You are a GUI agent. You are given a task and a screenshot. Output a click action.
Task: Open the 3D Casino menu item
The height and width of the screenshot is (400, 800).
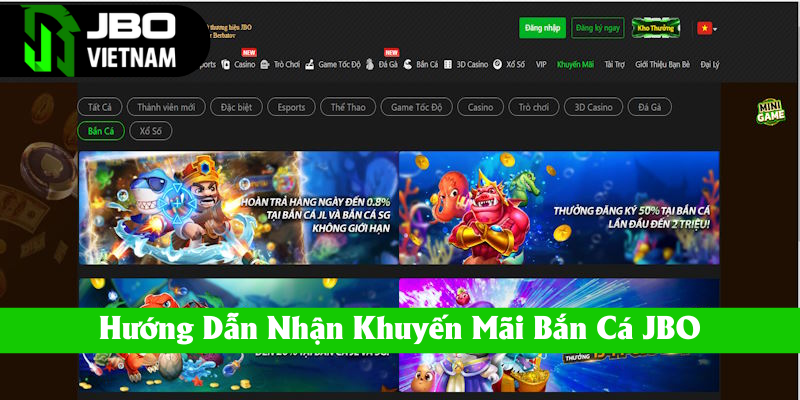(x=472, y=65)
